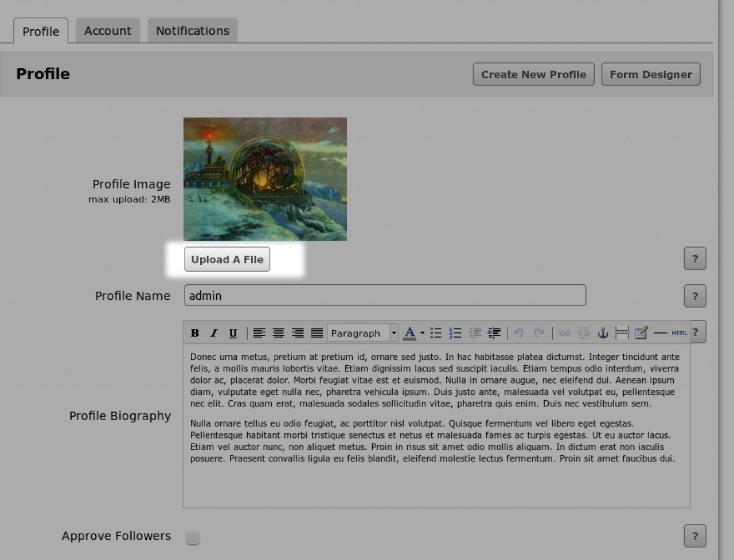Open the HTML source editor

[679, 333]
